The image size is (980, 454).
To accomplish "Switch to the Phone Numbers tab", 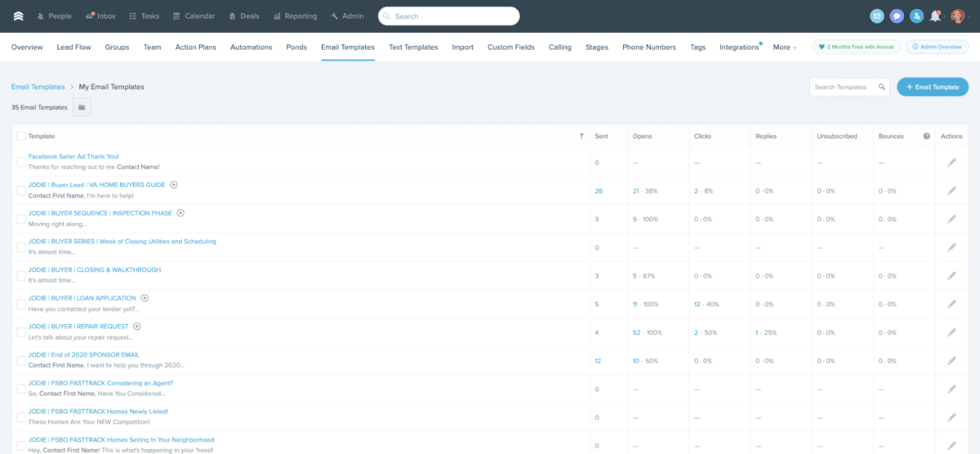I will coord(649,47).
